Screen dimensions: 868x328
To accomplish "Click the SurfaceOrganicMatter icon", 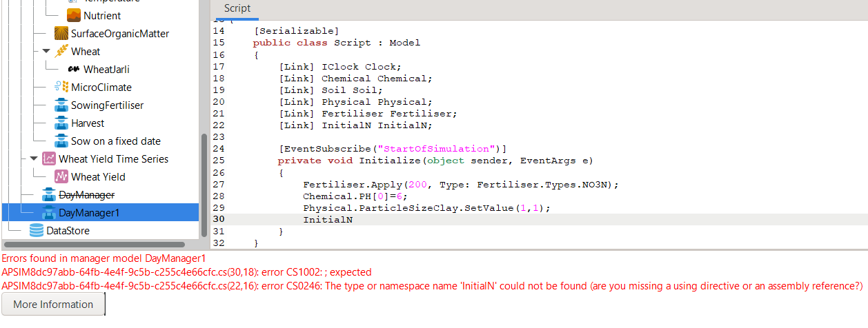I will point(61,33).
